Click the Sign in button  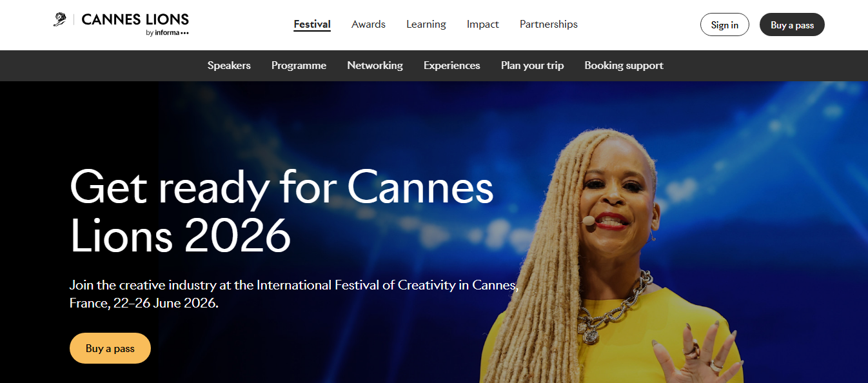point(724,24)
